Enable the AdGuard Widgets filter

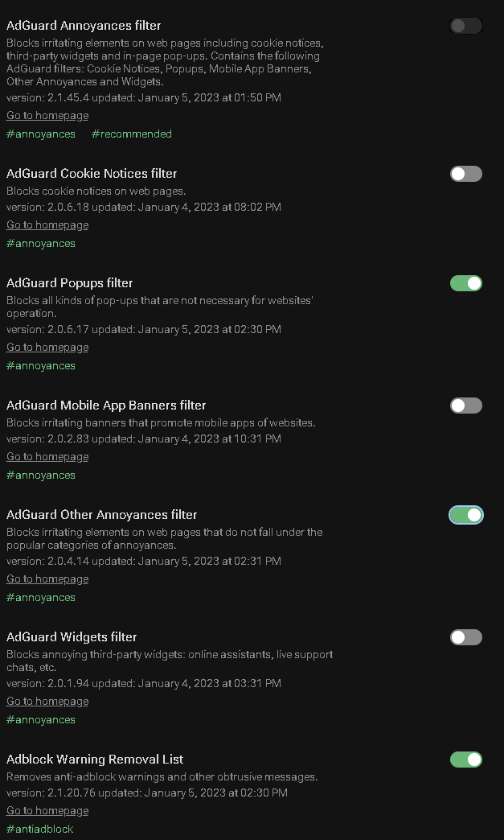465,637
